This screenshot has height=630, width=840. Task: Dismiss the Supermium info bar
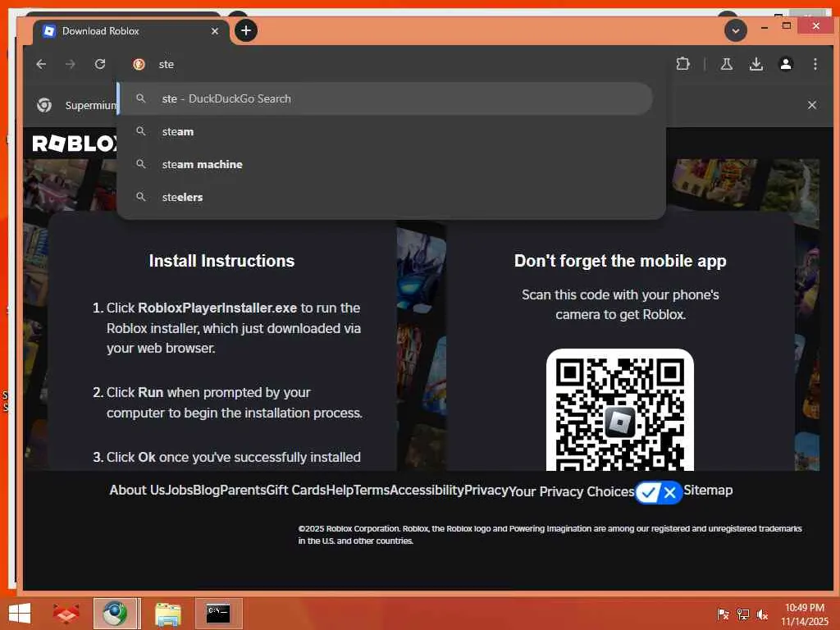(811, 105)
